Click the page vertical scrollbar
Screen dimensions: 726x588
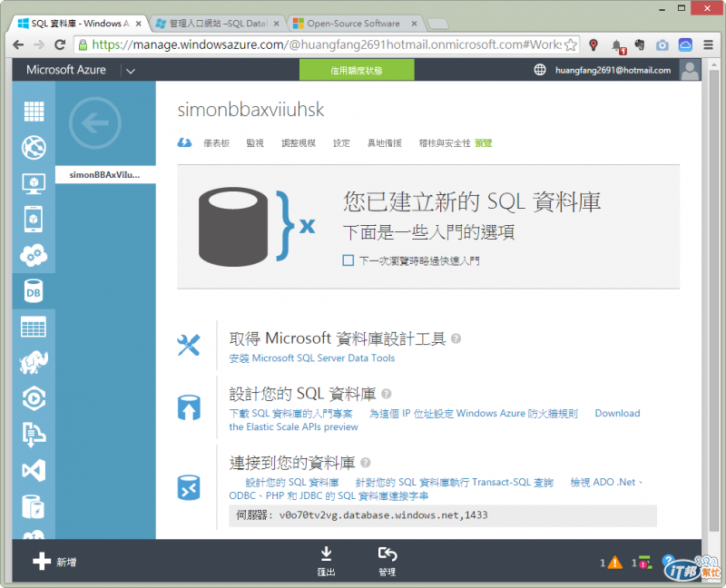click(713, 301)
